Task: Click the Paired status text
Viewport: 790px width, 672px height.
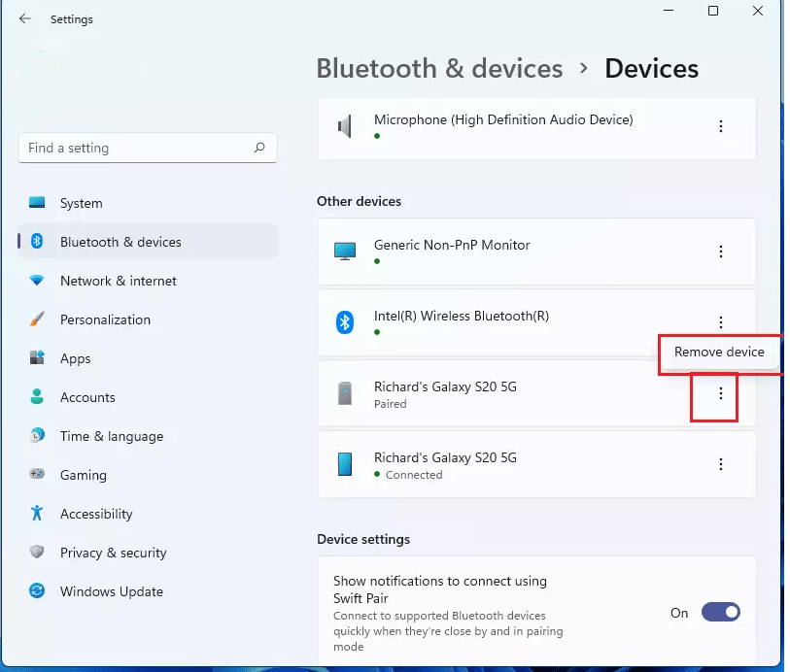Action: pos(390,404)
